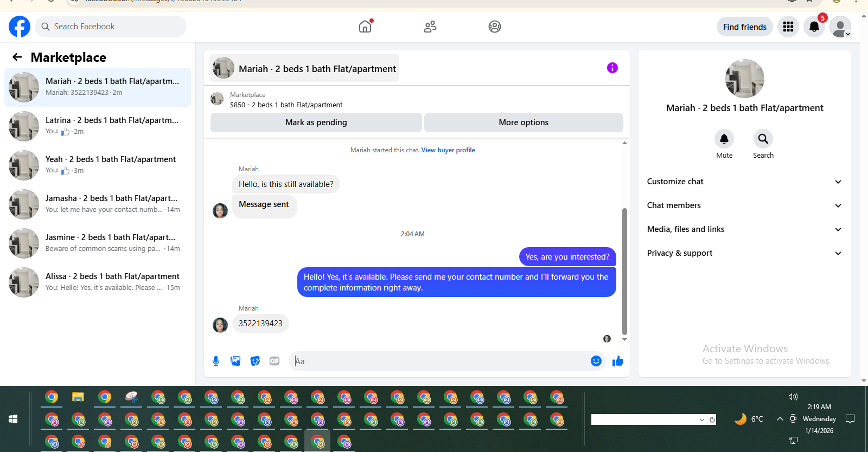Search in conversation magnifier icon

763,139
